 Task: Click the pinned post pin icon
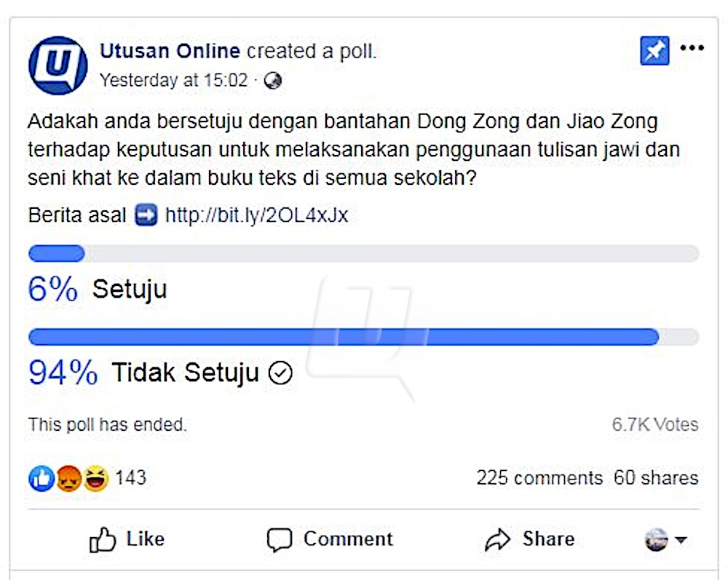click(x=654, y=51)
